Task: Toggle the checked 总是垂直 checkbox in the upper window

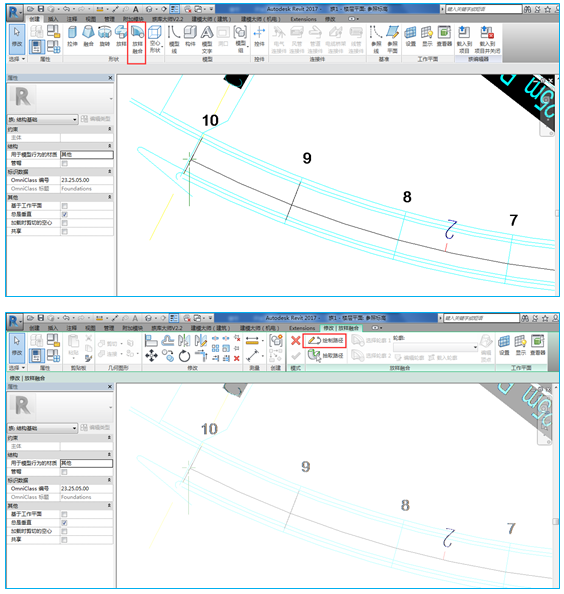Action: [65, 214]
